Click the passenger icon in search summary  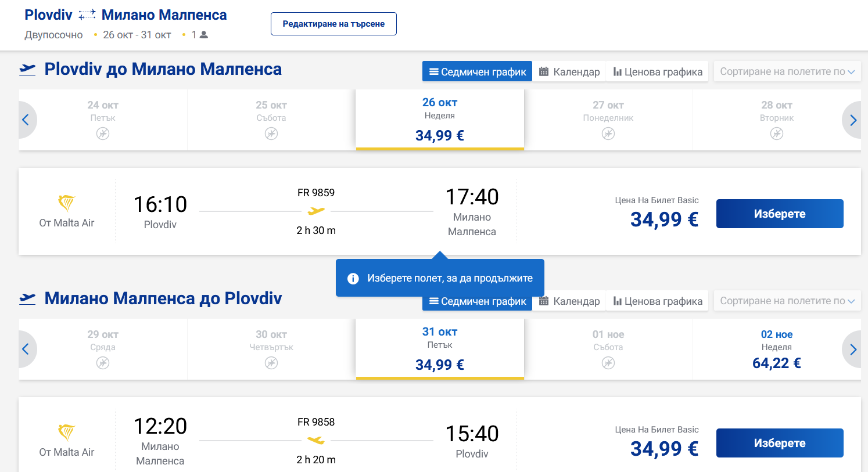(204, 35)
